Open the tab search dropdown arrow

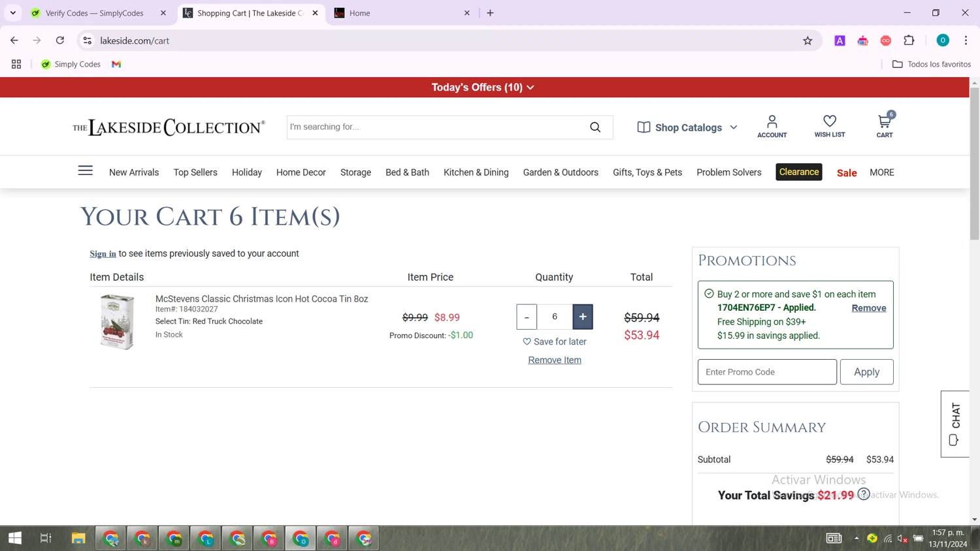[x=13, y=13]
